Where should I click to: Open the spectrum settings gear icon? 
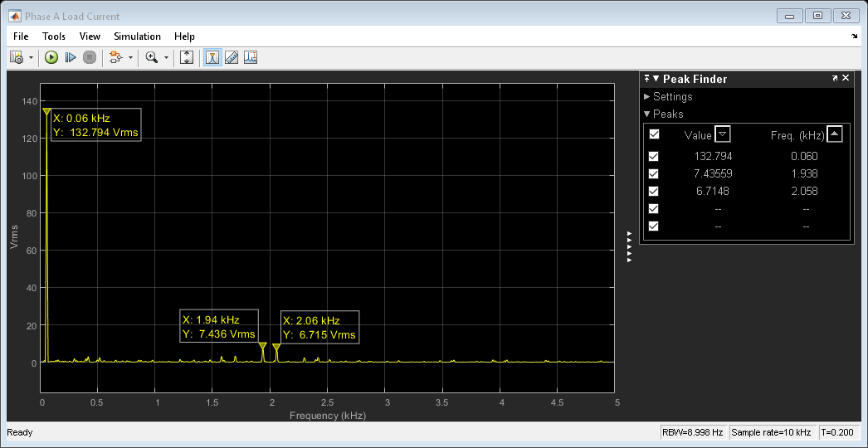click(x=17, y=57)
